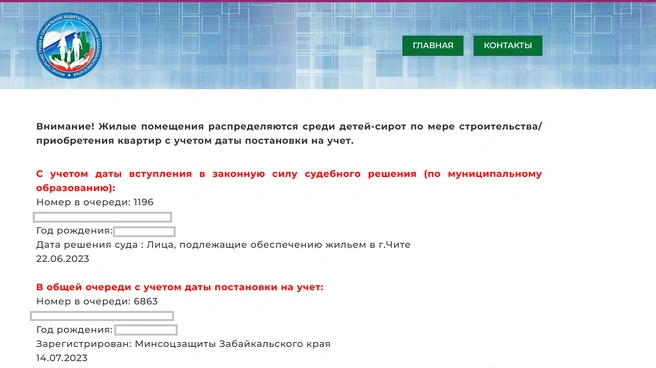Viewport: 656px width, 368px height.
Task: Click the date 22.06.2023
Action: pos(63,258)
